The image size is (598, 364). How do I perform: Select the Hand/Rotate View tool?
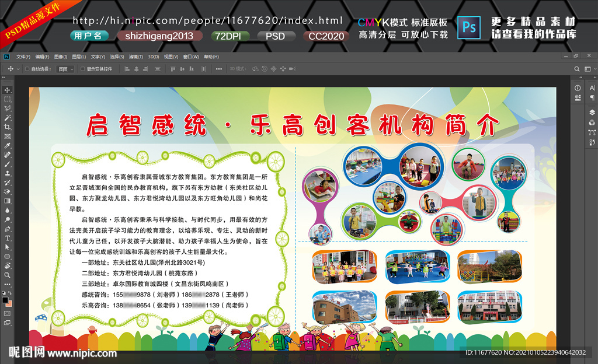(7, 265)
